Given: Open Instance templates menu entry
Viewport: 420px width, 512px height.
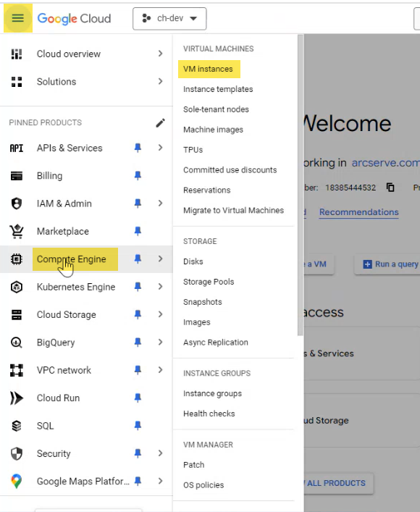Looking at the screenshot, I should tap(218, 89).
